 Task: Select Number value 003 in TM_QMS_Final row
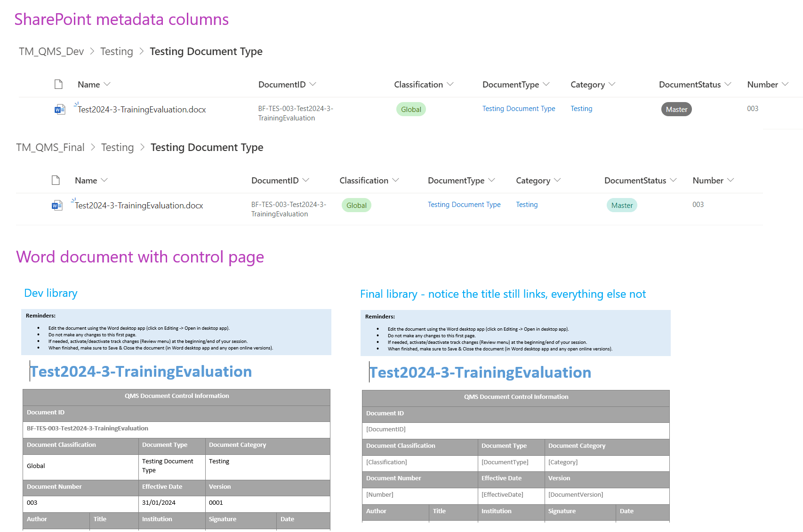point(698,205)
